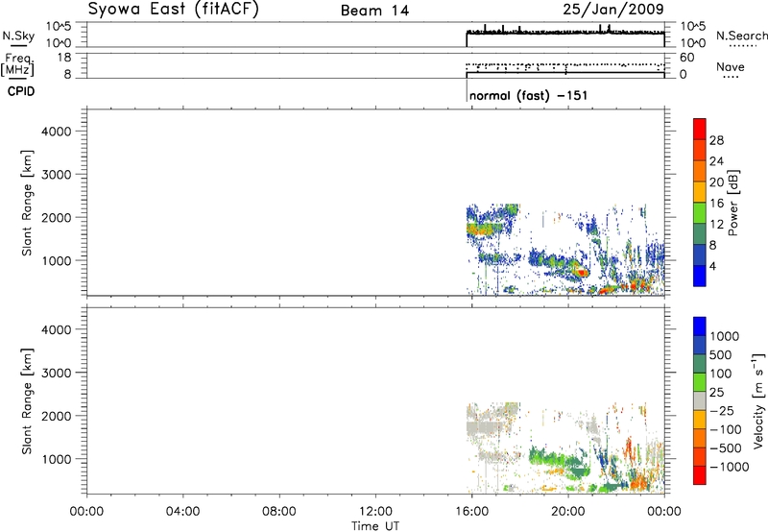768x532 pixels.
Task: Click the "Power [dB]" colorbar title
Action: click(733, 203)
